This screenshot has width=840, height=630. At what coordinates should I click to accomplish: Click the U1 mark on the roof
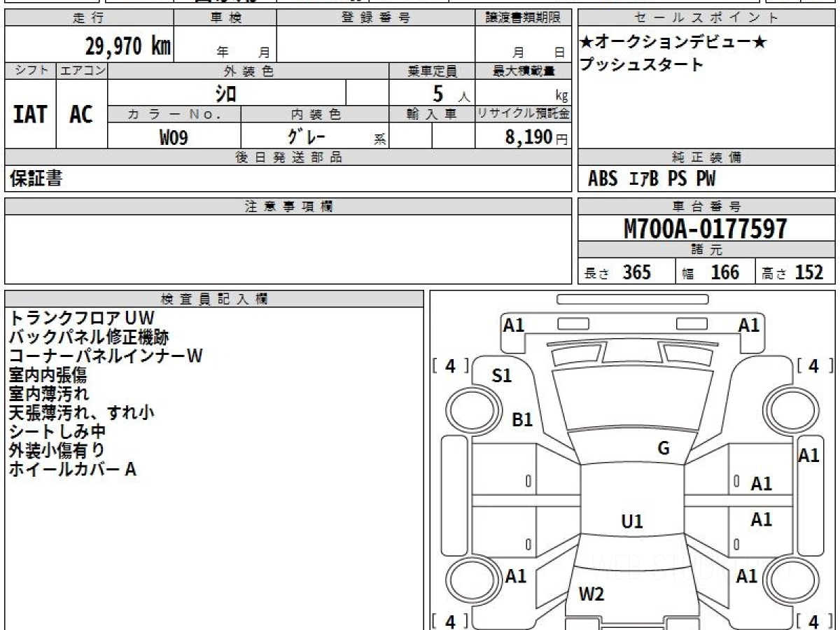[x=632, y=521]
